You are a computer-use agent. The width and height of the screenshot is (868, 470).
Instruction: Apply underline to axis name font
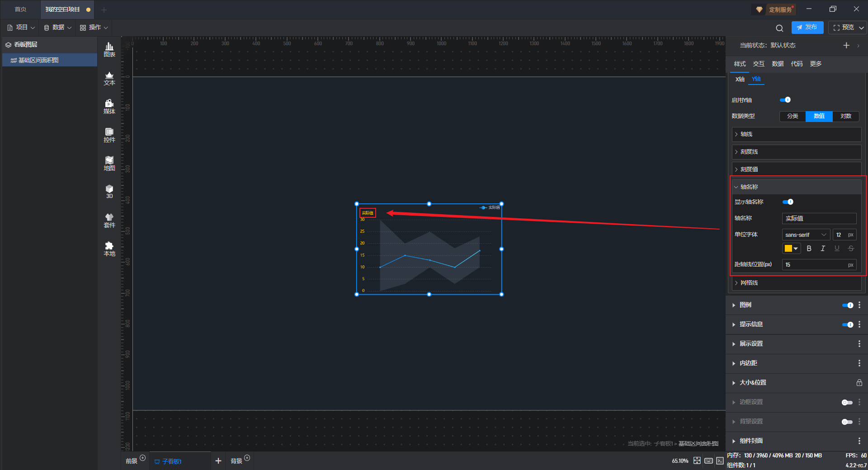pyautogui.click(x=837, y=249)
